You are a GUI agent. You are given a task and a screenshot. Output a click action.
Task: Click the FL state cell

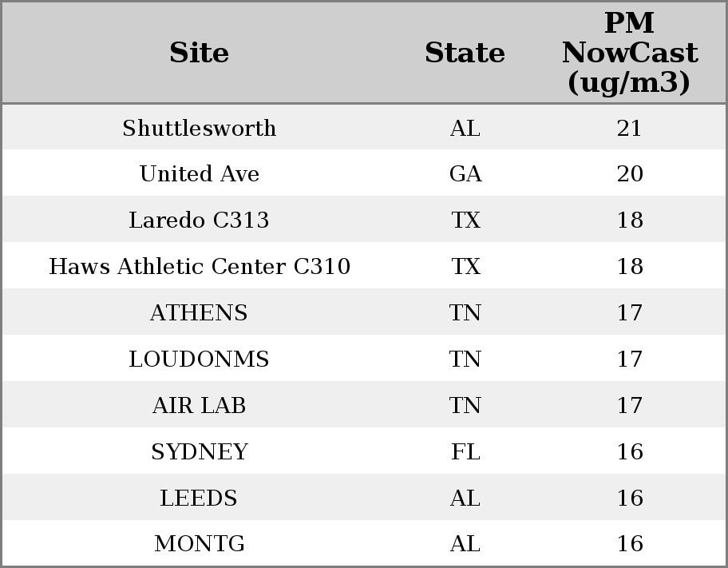465,451
